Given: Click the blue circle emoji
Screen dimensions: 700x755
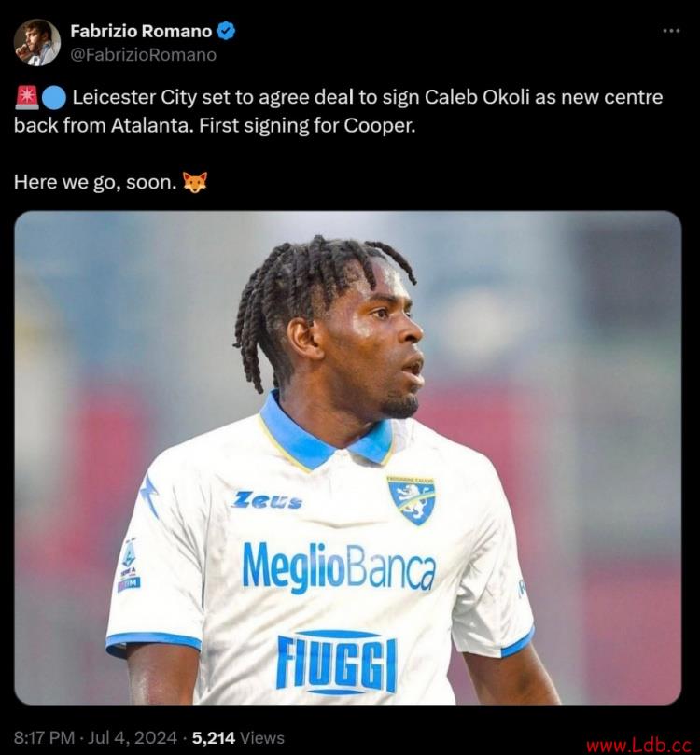Looking at the screenshot, I should [x=54, y=98].
